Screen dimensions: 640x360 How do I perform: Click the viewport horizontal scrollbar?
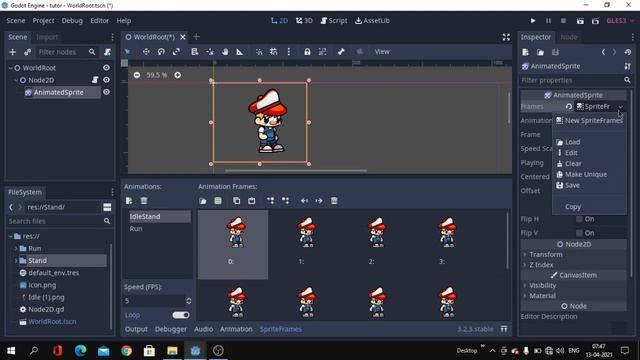point(296,171)
